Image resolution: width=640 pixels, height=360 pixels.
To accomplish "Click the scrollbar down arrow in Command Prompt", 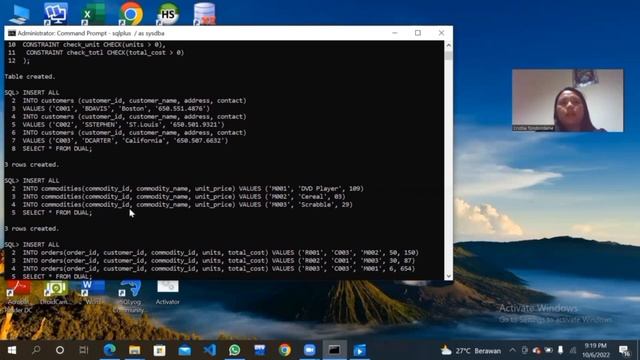I will tap(449, 276).
